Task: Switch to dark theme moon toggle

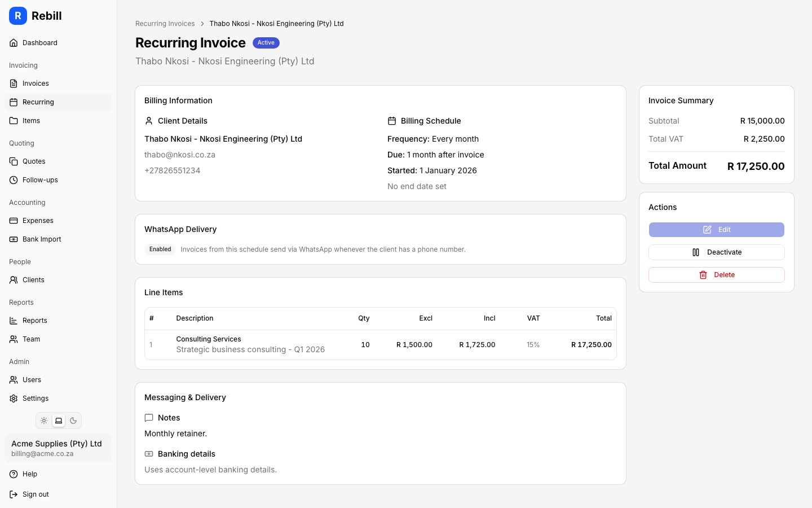Action: click(x=73, y=421)
